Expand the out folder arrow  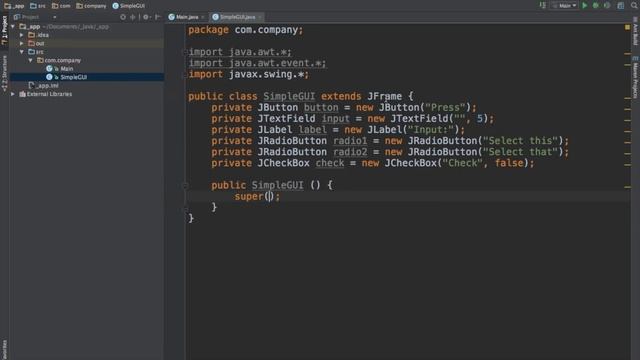(22, 43)
